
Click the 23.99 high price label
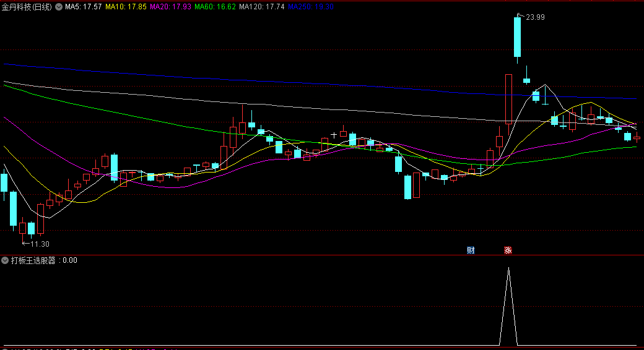tap(535, 17)
